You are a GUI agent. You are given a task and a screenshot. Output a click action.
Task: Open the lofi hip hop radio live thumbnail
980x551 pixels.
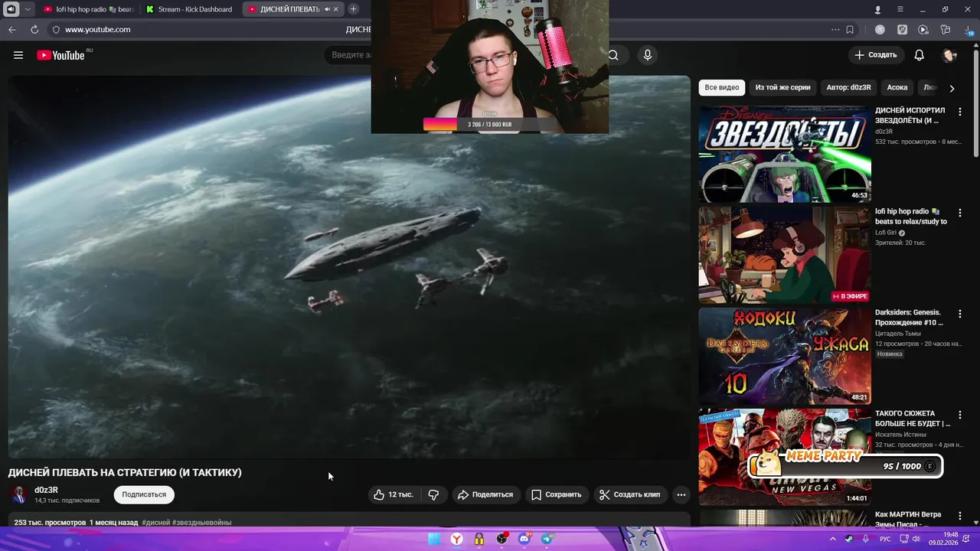(785, 255)
